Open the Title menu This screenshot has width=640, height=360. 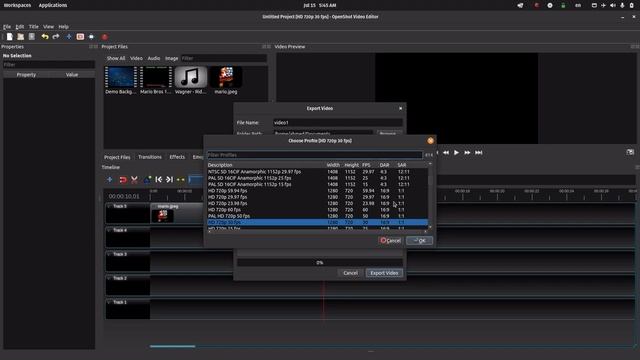(x=33, y=27)
